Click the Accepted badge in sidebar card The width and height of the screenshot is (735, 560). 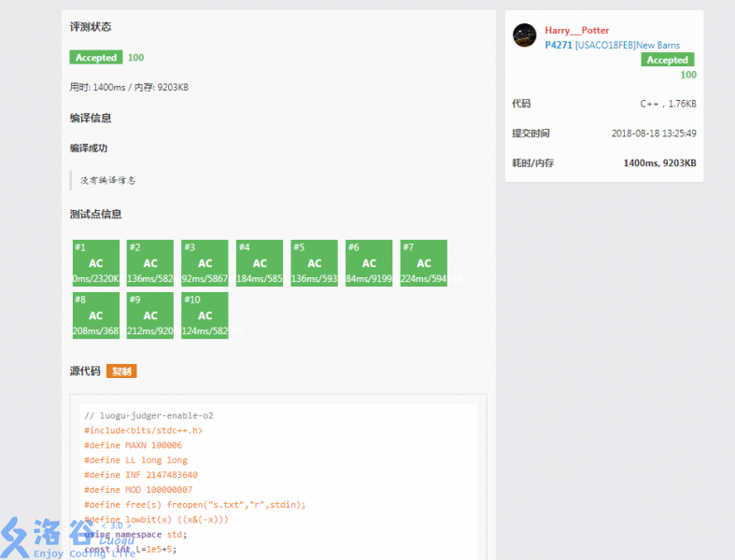(x=667, y=60)
